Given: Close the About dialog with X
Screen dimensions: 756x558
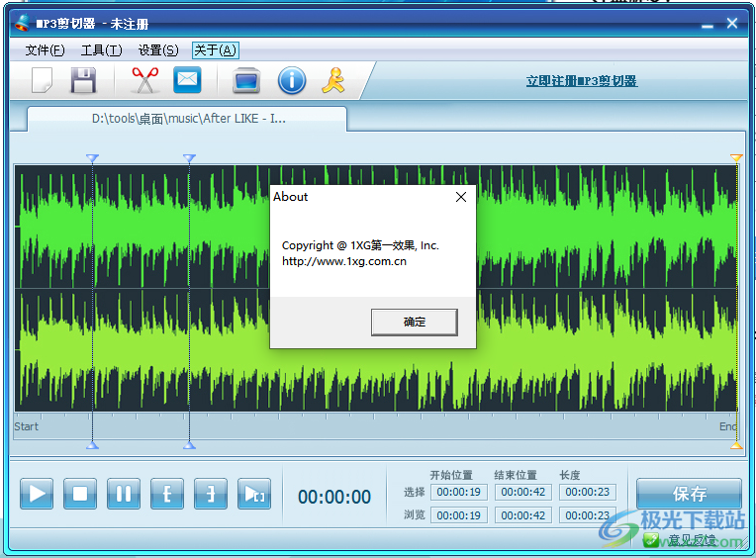Looking at the screenshot, I should tap(461, 197).
